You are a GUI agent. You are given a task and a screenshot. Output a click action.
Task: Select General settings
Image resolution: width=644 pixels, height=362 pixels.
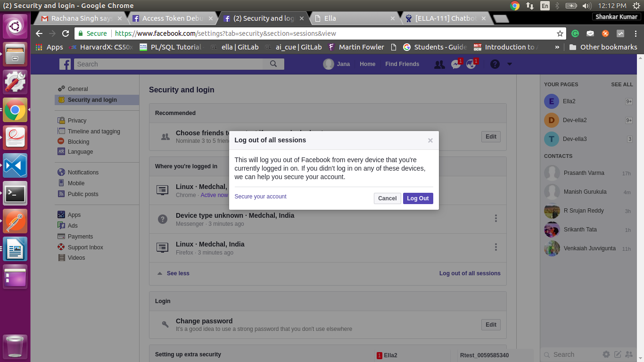click(78, 89)
